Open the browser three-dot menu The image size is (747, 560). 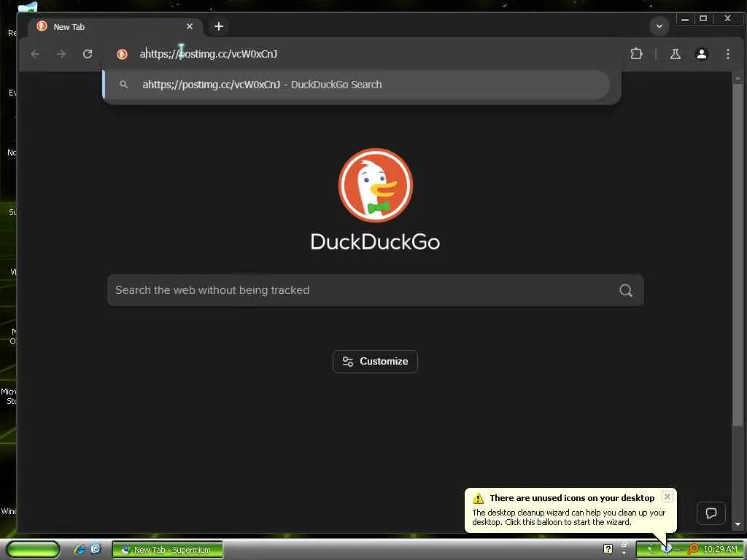click(x=727, y=54)
